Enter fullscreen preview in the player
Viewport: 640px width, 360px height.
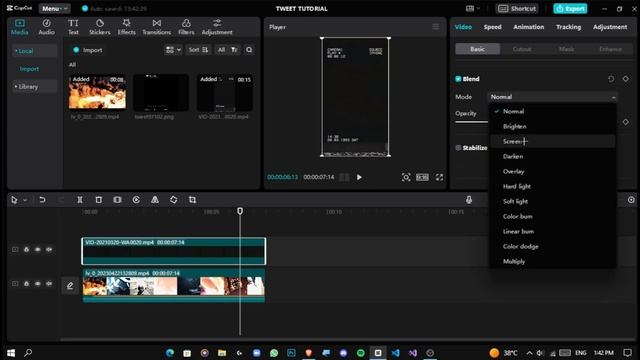point(440,177)
